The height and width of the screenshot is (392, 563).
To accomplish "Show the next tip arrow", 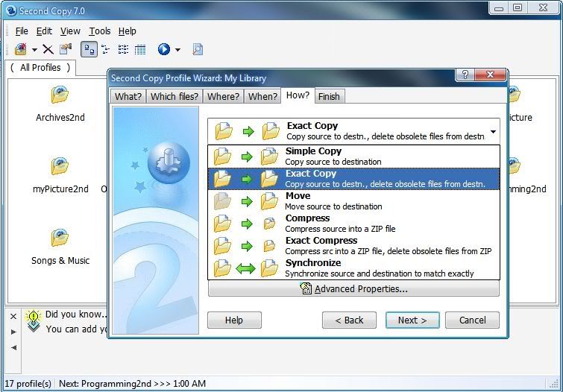I will click(x=13, y=332).
